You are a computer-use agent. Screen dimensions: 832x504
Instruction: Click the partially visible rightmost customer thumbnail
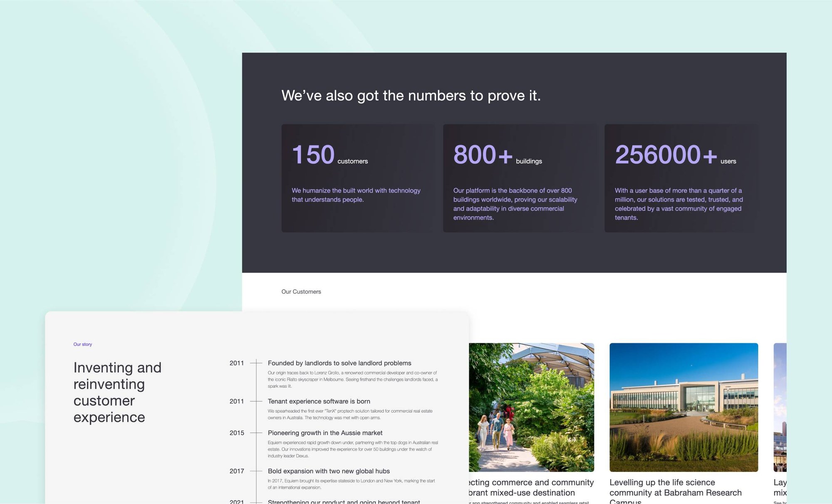tap(802, 407)
